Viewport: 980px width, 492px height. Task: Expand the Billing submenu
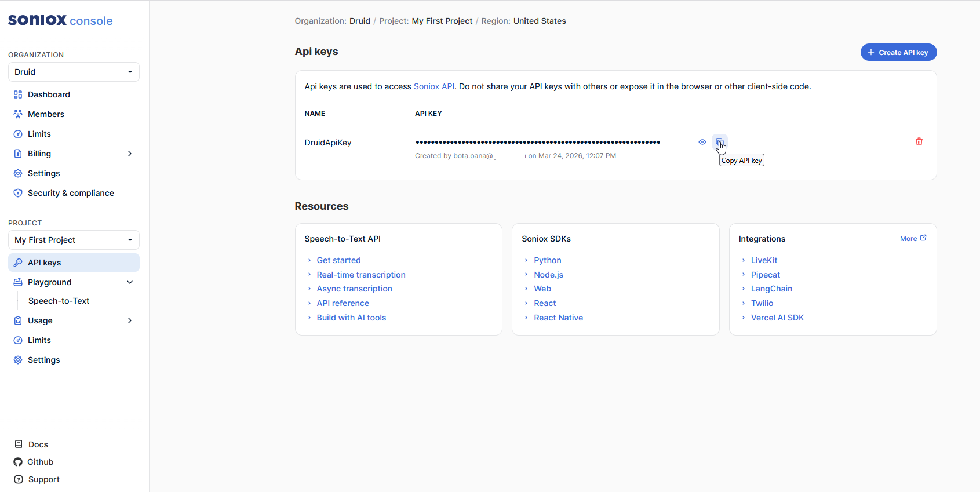coord(130,154)
